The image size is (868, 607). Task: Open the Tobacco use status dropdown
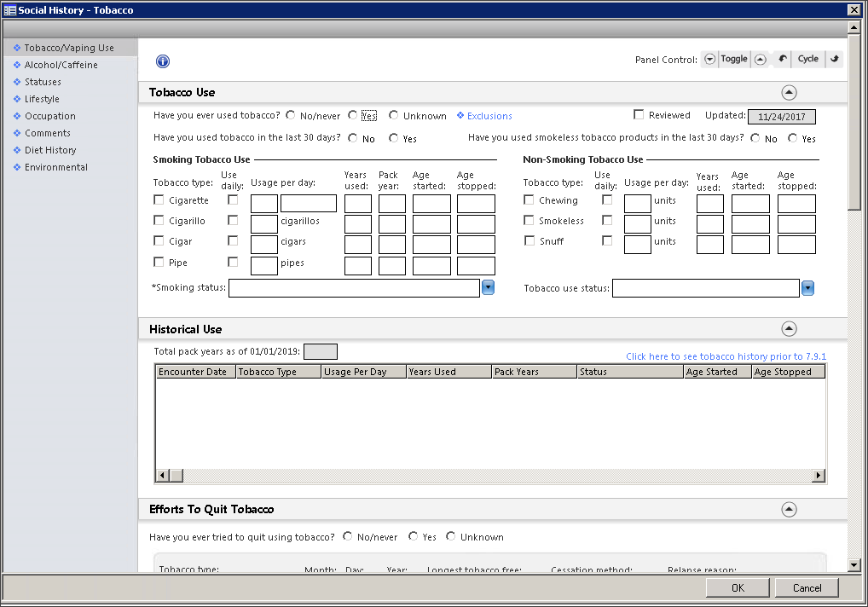(807, 289)
